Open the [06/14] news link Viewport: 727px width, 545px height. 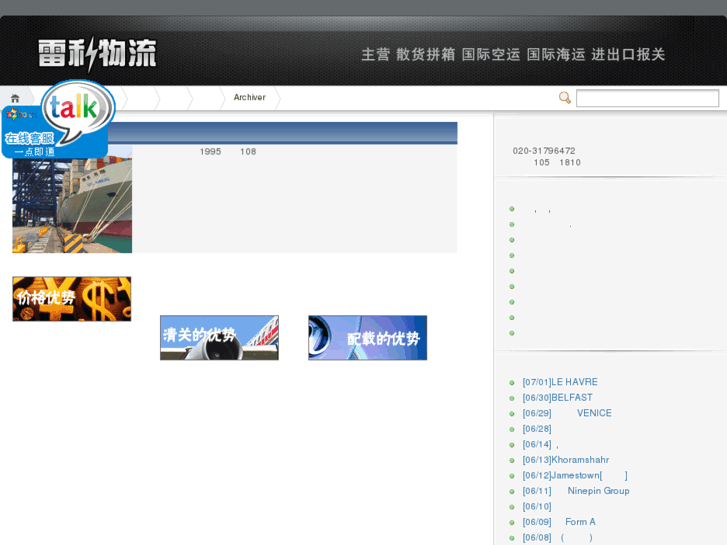point(540,444)
